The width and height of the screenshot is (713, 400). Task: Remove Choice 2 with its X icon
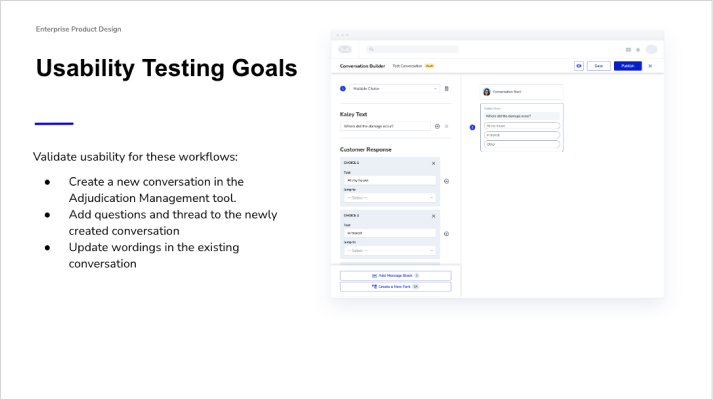click(433, 215)
